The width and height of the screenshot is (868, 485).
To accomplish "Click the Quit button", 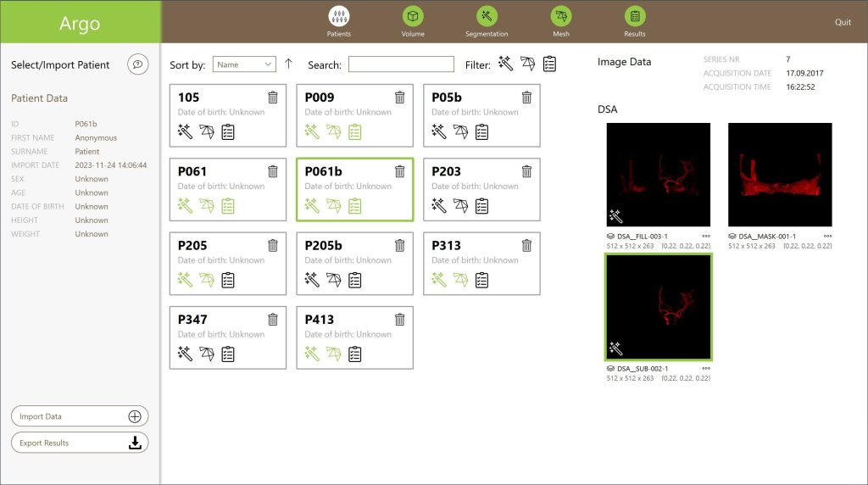I will click(843, 22).
